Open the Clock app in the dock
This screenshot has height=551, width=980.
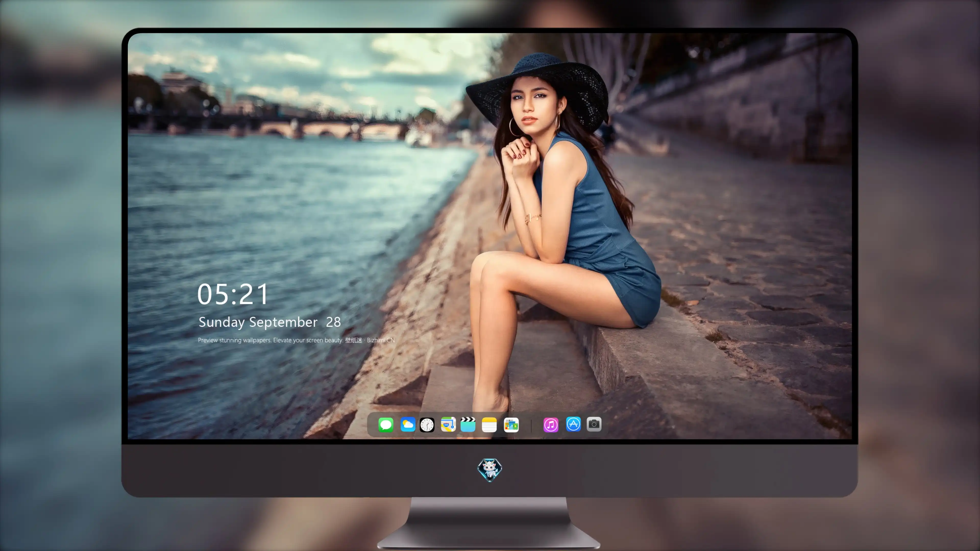click(x=427, y=425)
